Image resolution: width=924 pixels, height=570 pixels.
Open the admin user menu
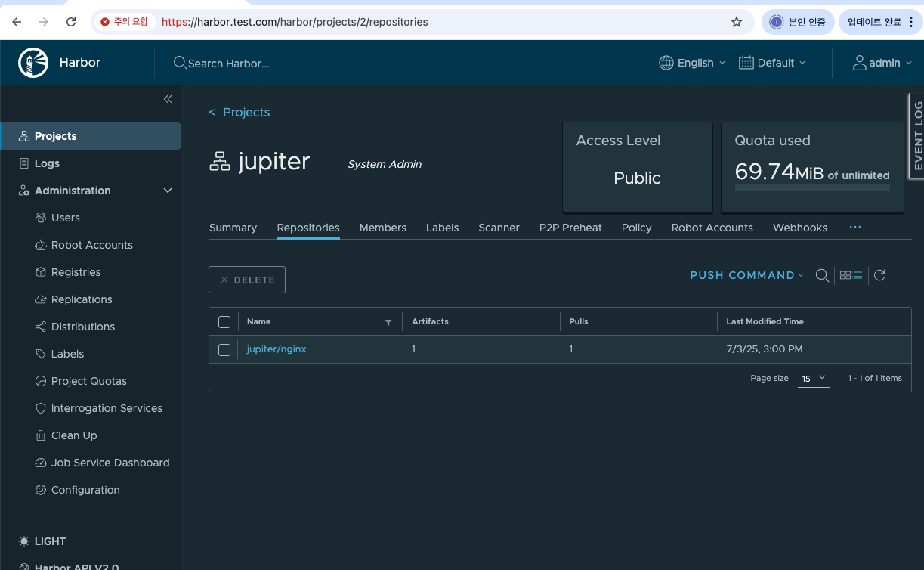pyautogui.click(x=882, y=63)
